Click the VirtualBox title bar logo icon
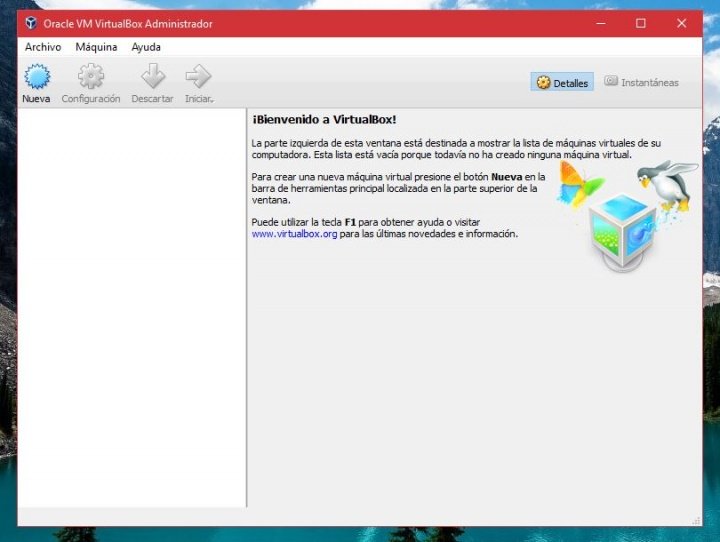The image size is (720, 542). 31,23
